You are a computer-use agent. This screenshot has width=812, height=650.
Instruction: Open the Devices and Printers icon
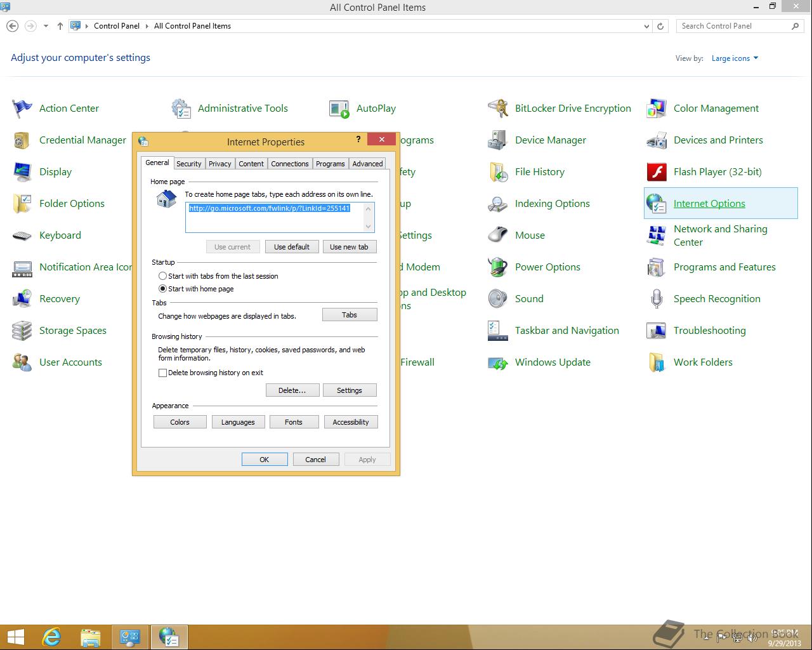point(657,140)
